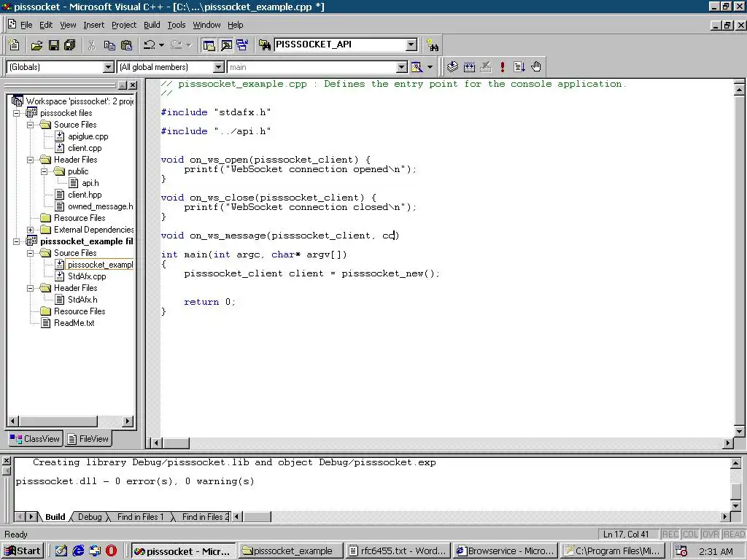The width and height of the screenshot is (747, 560).
Task: Open the Project menu
Action: tap(124, 25)
